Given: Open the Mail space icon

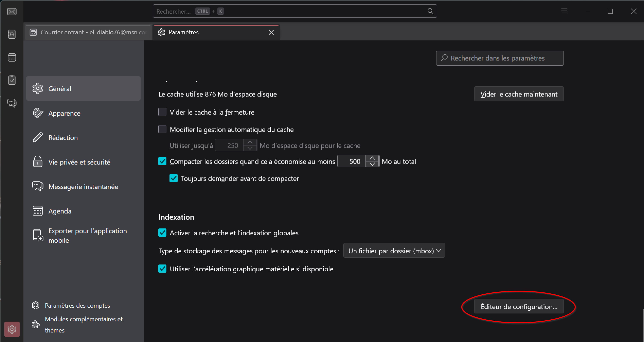Looking at the screenshot, I should (12, 12).
